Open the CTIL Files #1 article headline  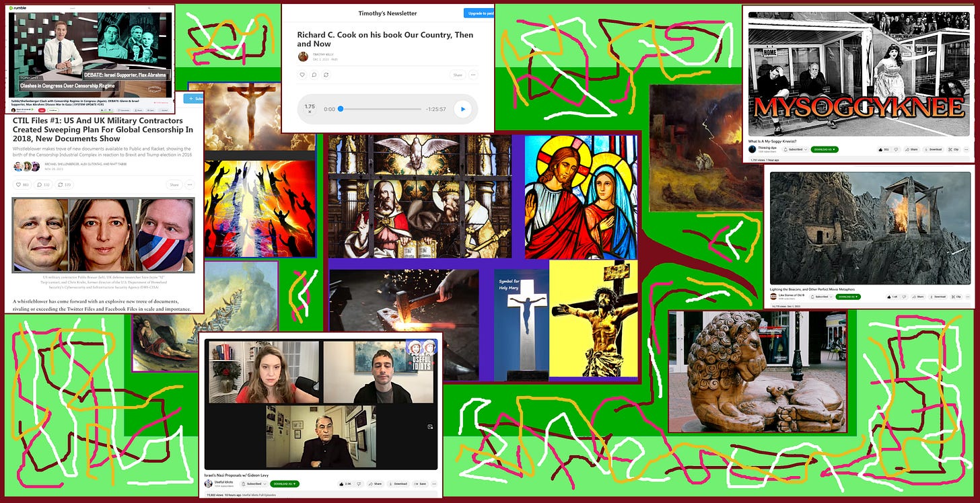click(x=102, y=129)
